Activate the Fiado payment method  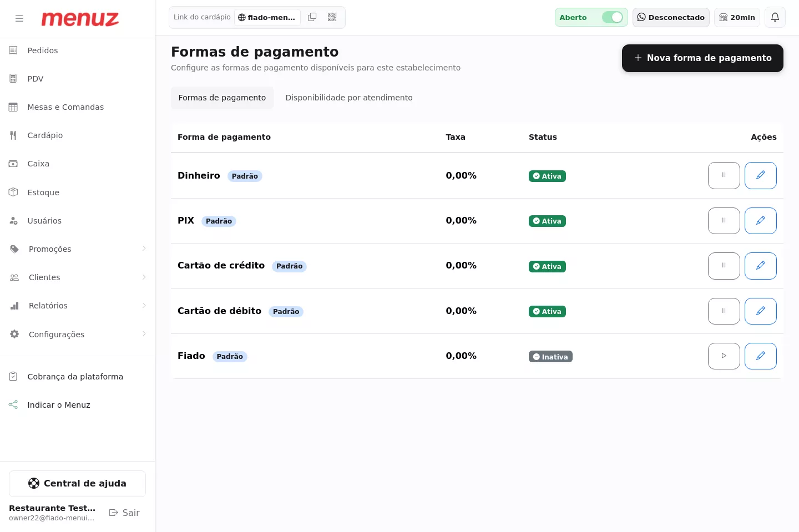point(724,356)
